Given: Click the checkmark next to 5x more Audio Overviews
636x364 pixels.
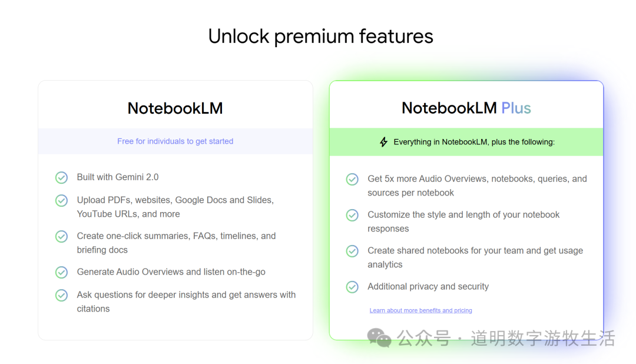Looking at the screenshot, I should (x=352, y=179).
